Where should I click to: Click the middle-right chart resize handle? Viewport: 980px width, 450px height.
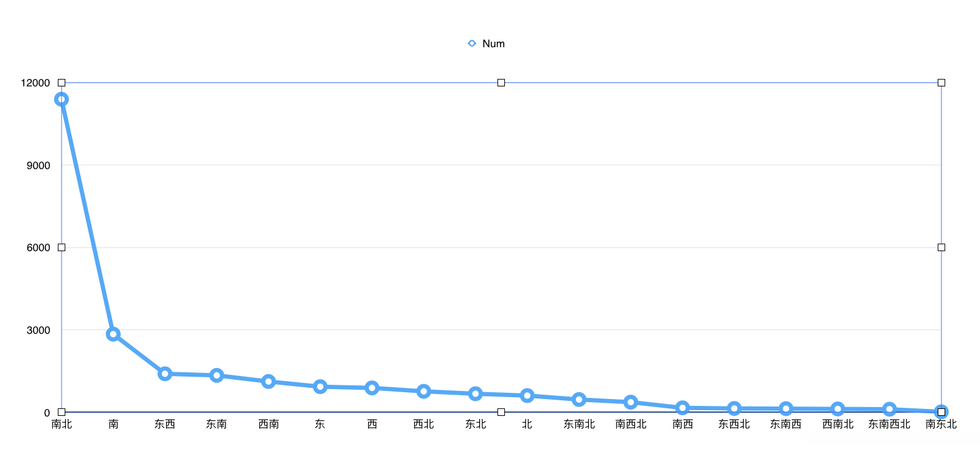(x=941, y=247)
